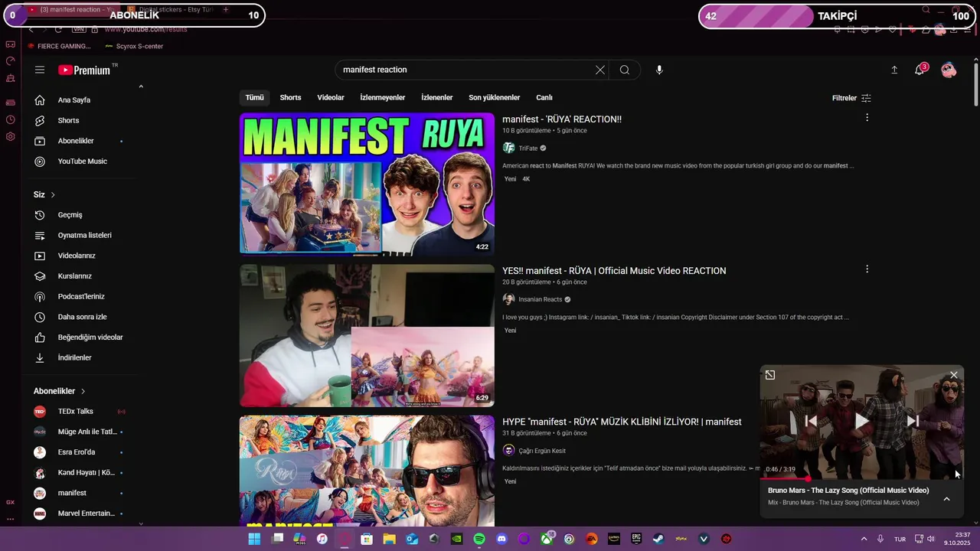Expand the miniplayer to full watch page

(x=770, y=375)
